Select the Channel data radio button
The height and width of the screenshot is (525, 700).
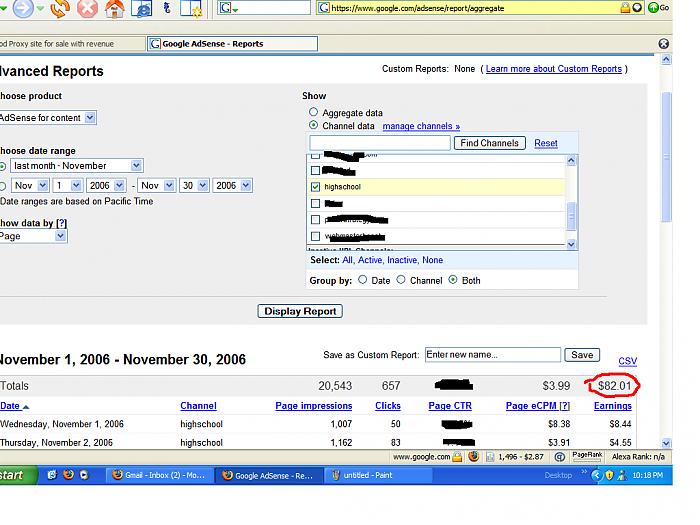coord(313,125)
